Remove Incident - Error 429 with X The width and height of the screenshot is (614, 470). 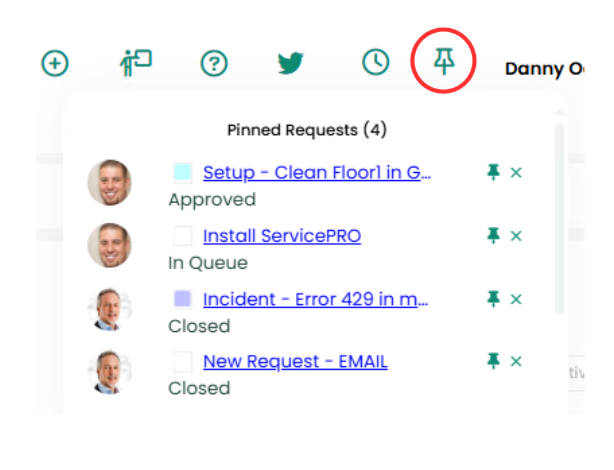516,298
